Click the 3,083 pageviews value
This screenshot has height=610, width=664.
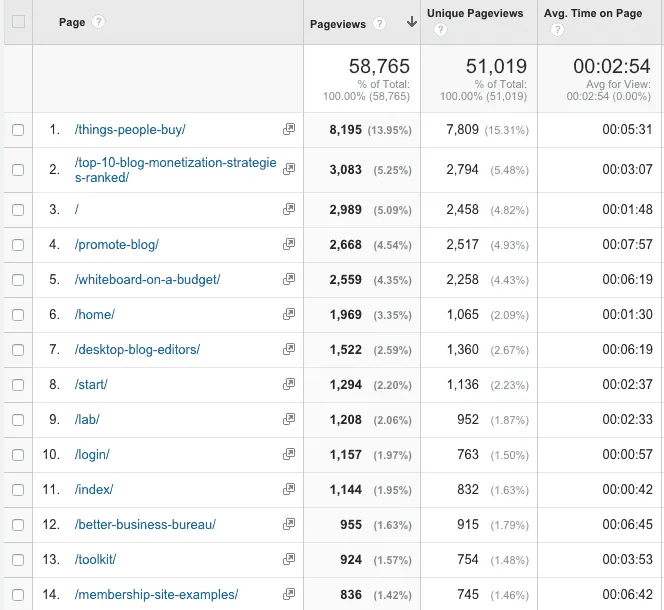(346, 170)
